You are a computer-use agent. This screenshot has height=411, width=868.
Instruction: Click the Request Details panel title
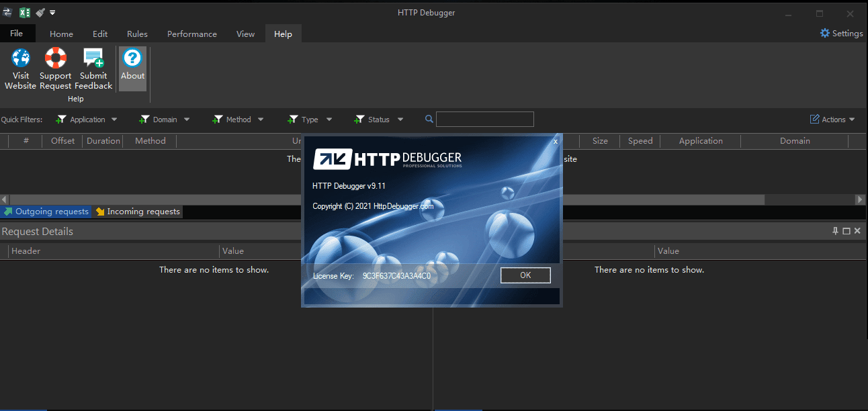click(x=38, y=232)
